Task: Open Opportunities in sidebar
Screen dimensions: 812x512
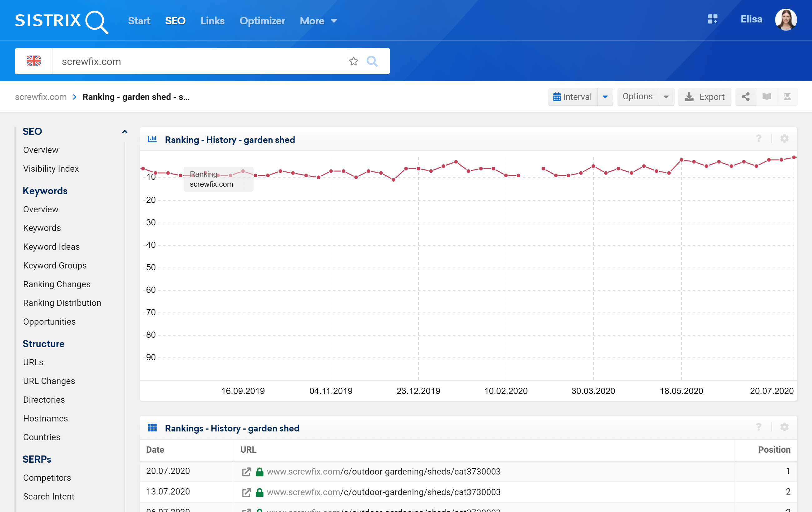Action: click(49, 322)
